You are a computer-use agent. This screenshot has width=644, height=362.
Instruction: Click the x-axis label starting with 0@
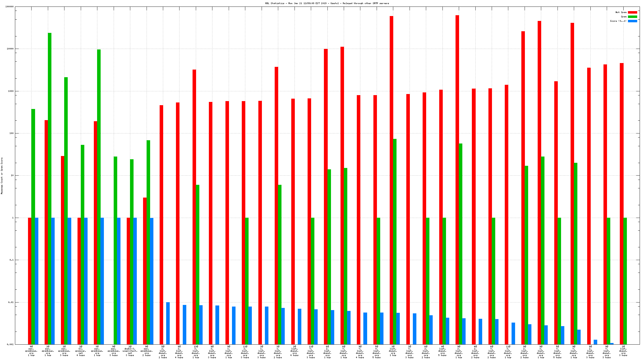pyautogui.click(x=442, y=351)
